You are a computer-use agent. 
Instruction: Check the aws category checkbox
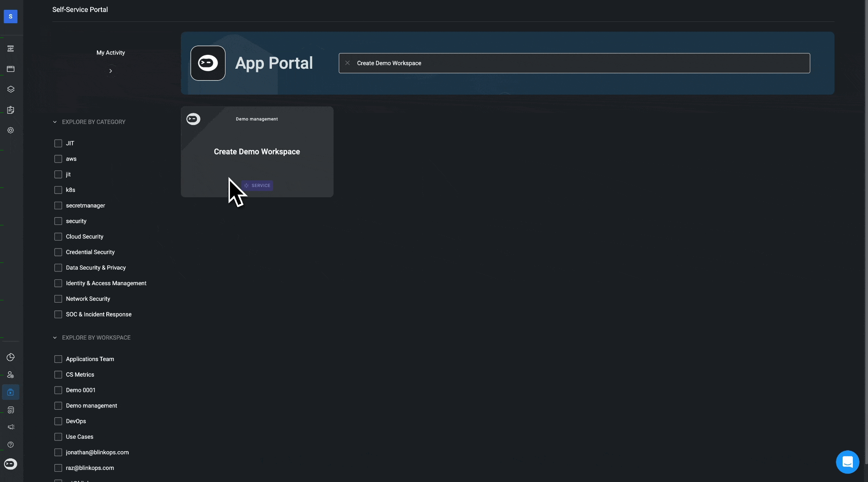click(x=58, y=159)
